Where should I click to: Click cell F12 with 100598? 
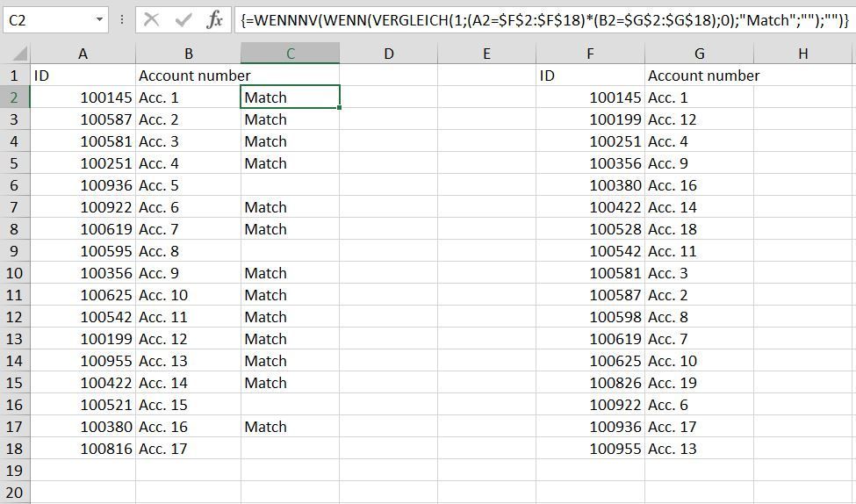pyautogui.click(x=590, y=317)
